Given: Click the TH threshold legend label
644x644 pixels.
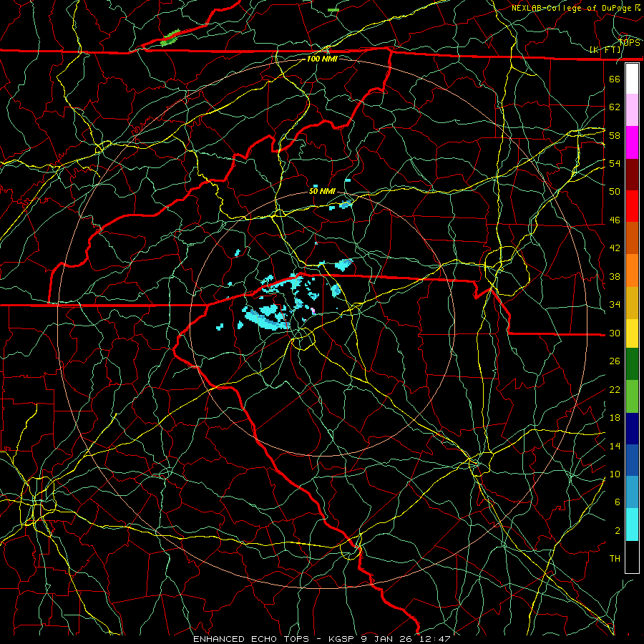Looking at the screenshot, I should click(x=615, y=559).
